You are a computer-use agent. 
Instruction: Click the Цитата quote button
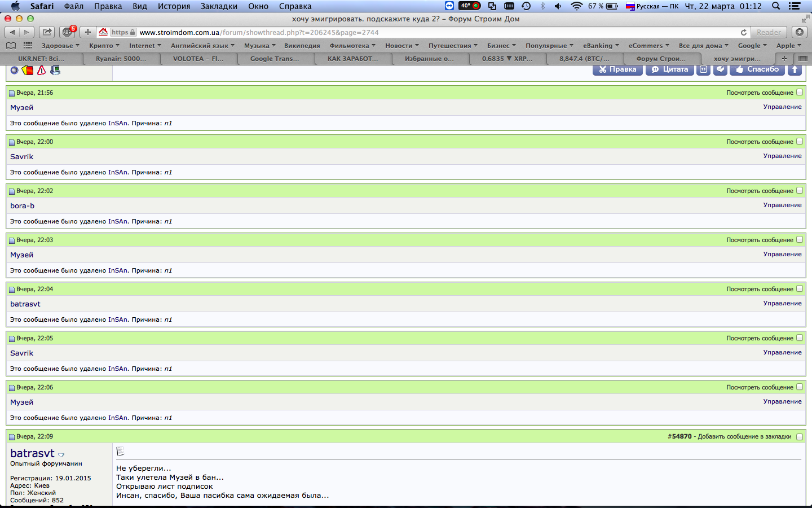coord(670,69)
